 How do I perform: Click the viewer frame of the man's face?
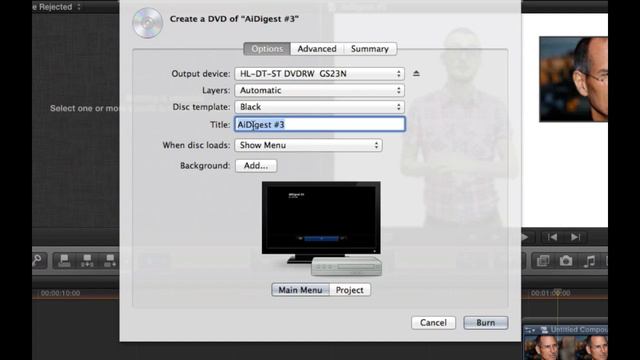click(x=573, y=79)
